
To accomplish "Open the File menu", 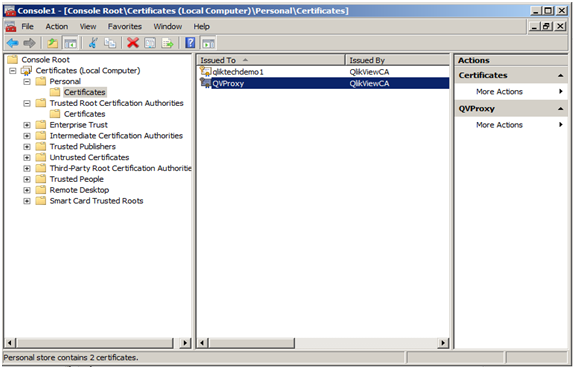I will click(x=28, y=26).
